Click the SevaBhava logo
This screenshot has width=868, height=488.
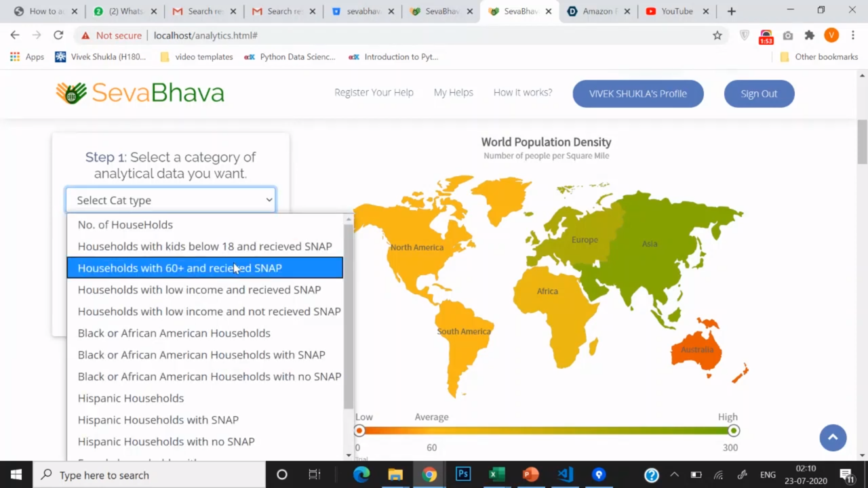pos(140,93)
